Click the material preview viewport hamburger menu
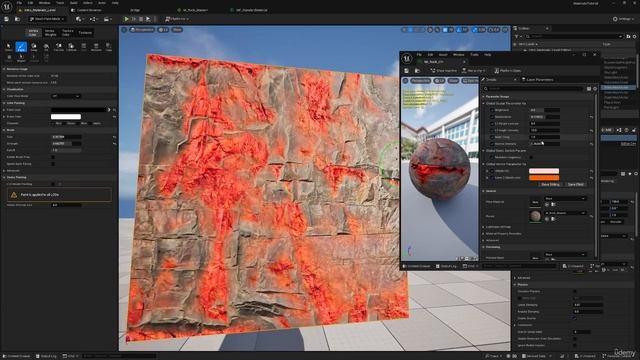The image size is (640, 360). (405, 81)
